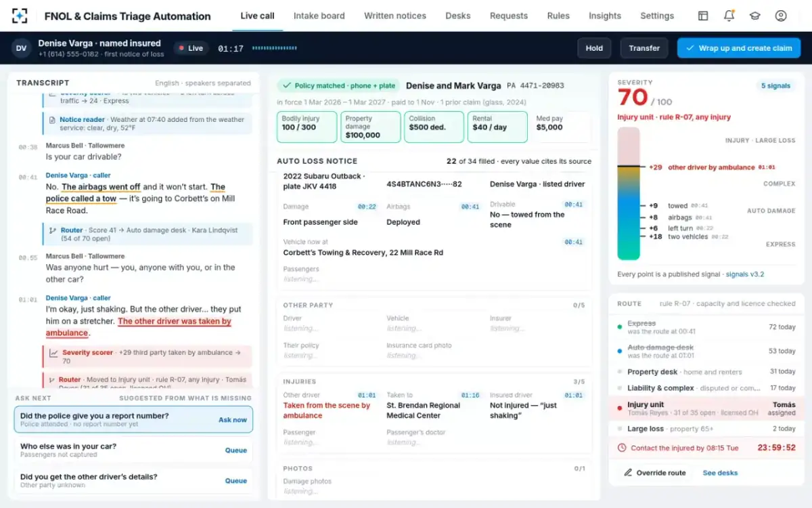Open the signals v3.2 link
Screen dimensions: 812x508
(745, 274)
